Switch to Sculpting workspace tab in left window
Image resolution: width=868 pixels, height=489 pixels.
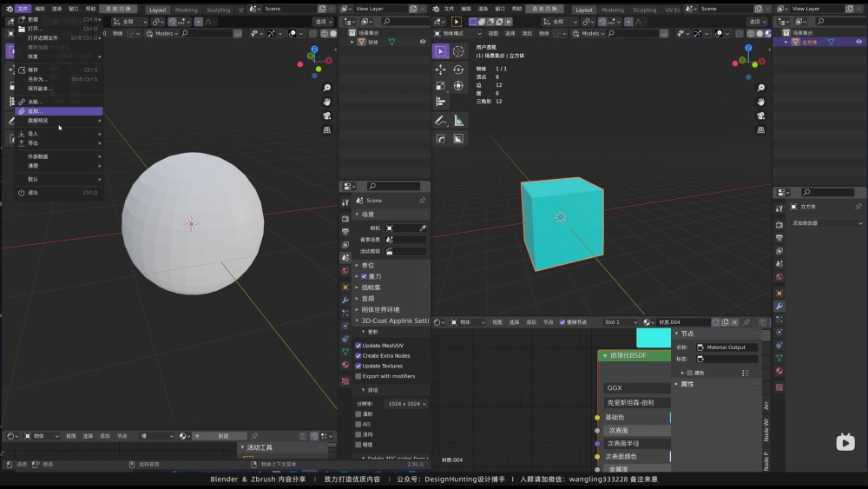pos(218,10)
